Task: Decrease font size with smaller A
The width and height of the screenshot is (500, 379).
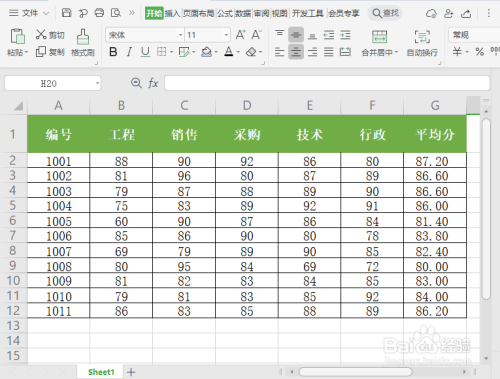Action: (x=256, y=35)
